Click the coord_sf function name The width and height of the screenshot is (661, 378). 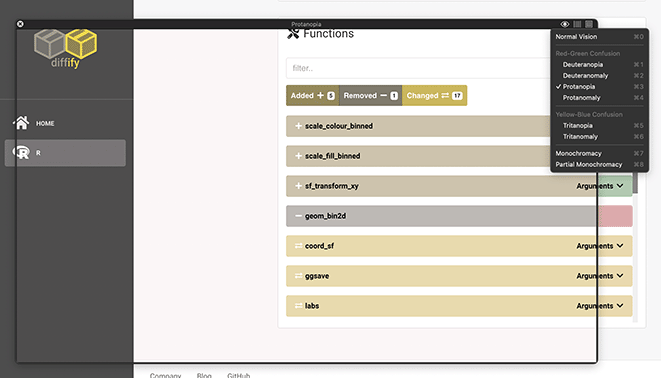click(319, 246)
